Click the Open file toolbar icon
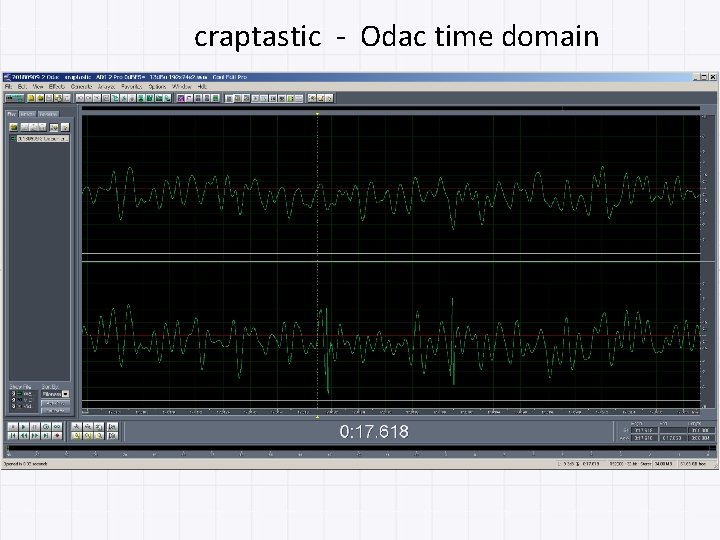Image resolution: width=720 pixels, height=540 pixels. [x=40, y=98]
